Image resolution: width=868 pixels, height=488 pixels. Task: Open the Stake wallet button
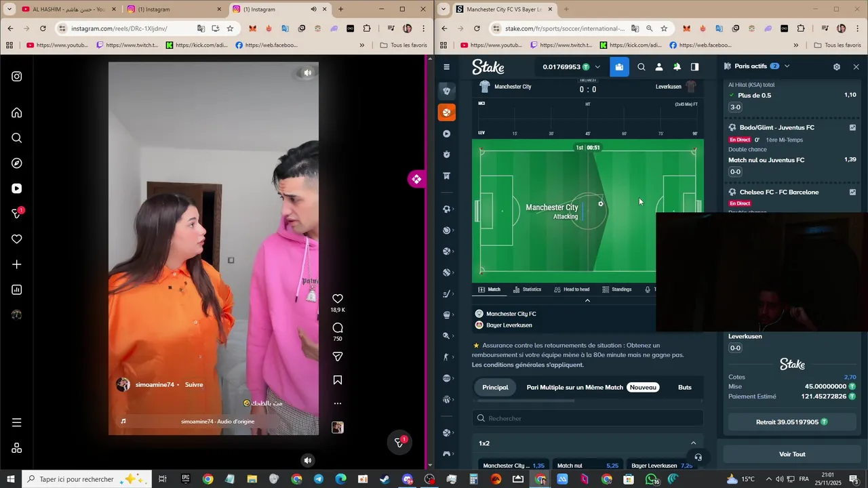point(619,67)
